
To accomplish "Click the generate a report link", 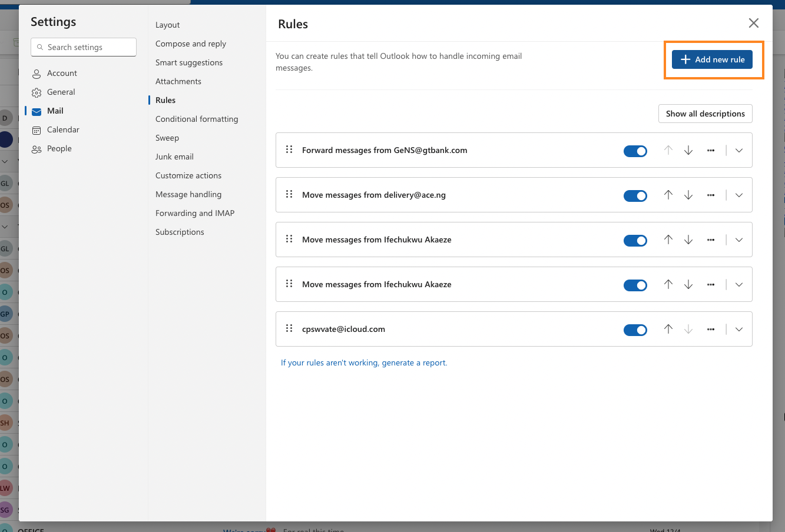I will point(414,363).
